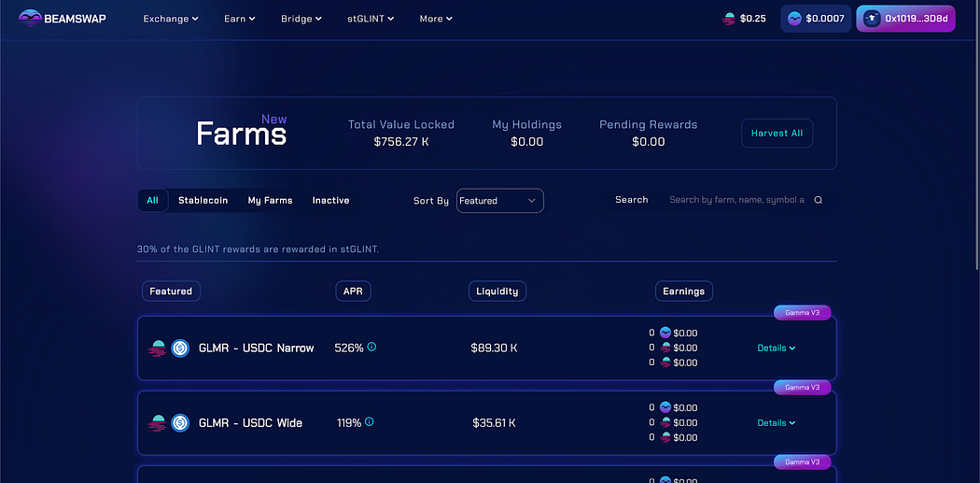Screen dimensions: 980x483
Task: Open the Sort By Featured dropdown
Action: pos(500,200)
